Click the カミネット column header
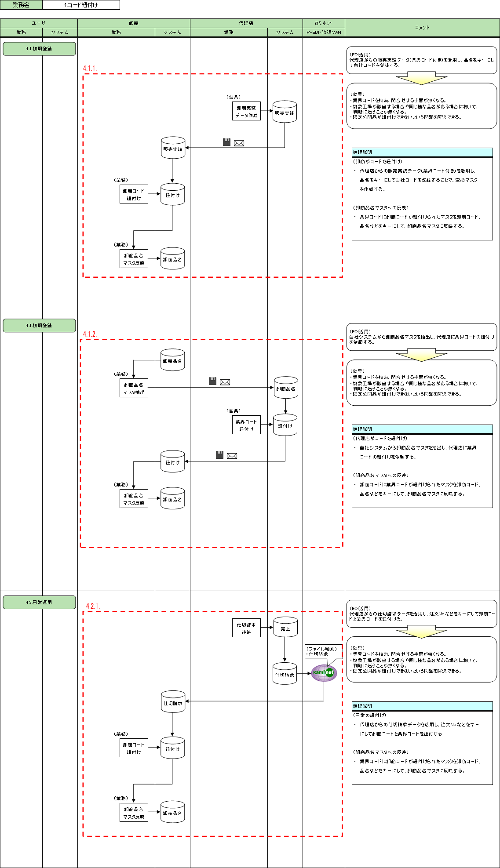The width and height of the screenshot is (500, 868). tap(324, 23)
